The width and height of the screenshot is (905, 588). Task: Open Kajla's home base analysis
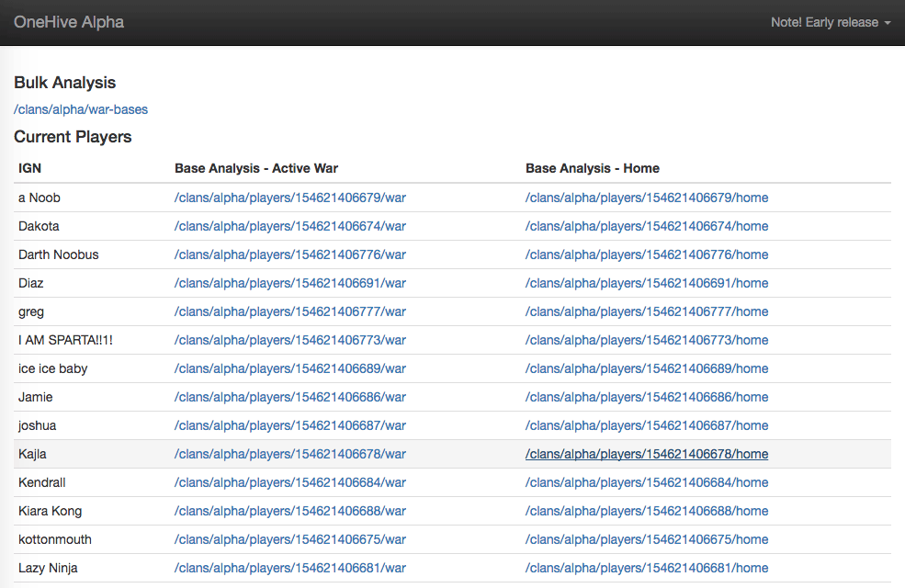(647, 454)
